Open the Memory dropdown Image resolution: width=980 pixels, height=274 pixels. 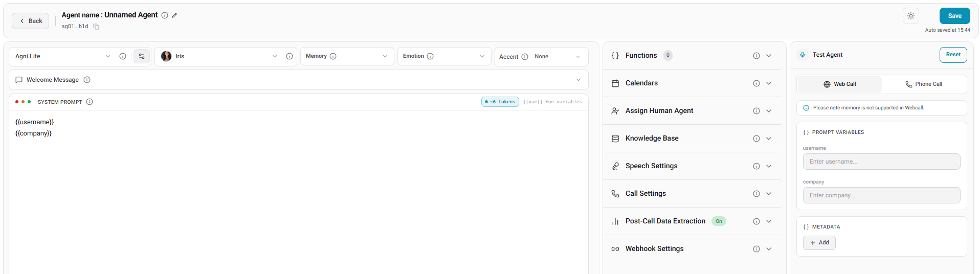347,56
